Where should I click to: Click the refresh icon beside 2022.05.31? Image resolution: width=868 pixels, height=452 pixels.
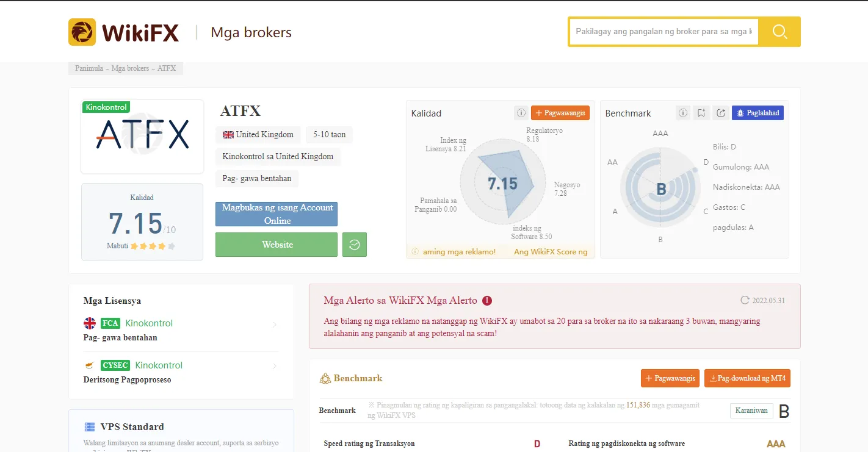[745, 300]
